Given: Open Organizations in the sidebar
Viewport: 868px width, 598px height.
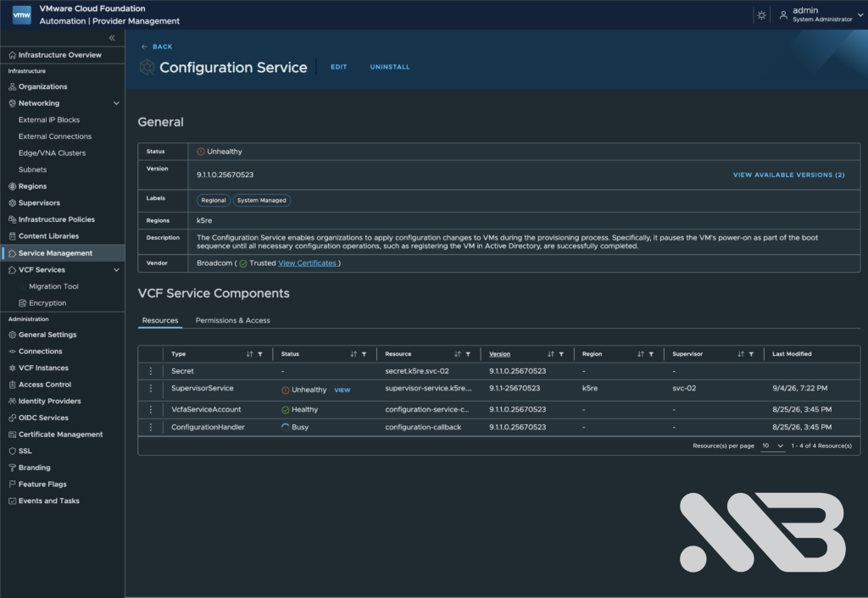Looking at the screenshot, I should click(42, 86).
